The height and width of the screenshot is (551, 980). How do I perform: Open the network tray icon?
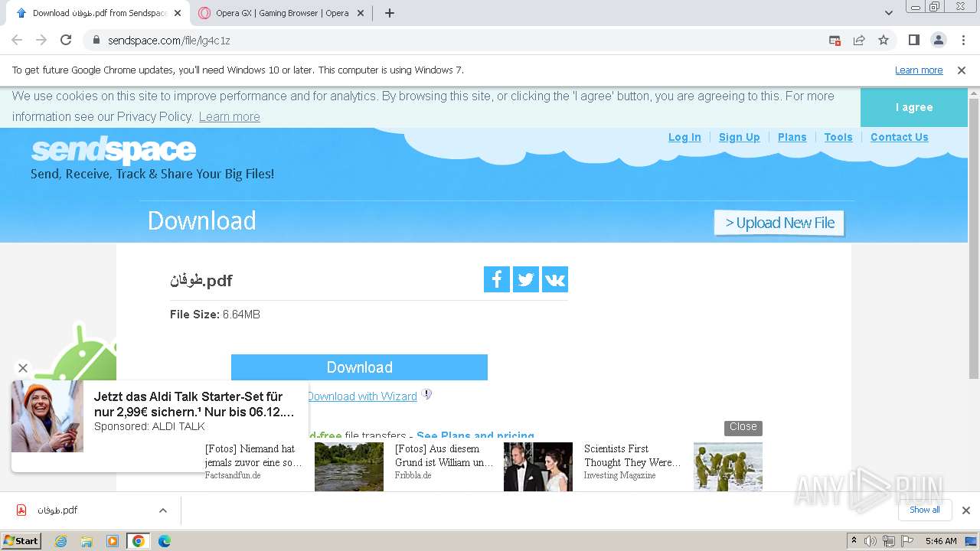[x=889, y=541]
